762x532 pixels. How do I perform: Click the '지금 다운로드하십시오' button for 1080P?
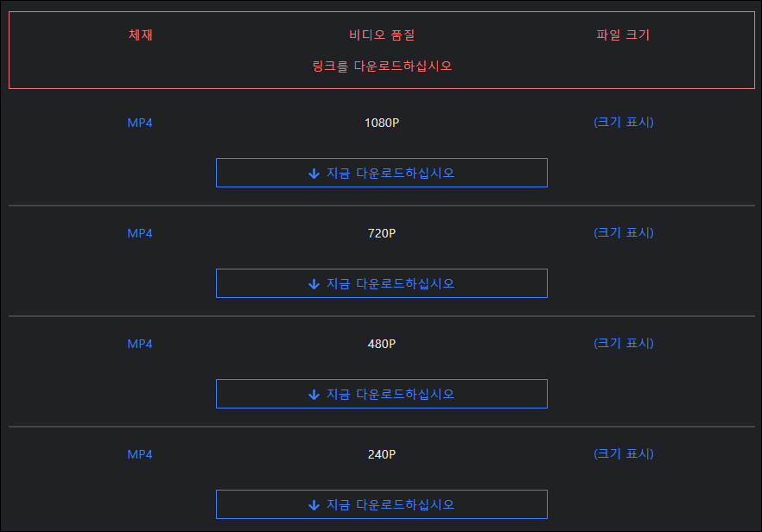pyautogui.click(x=381, y=173)
